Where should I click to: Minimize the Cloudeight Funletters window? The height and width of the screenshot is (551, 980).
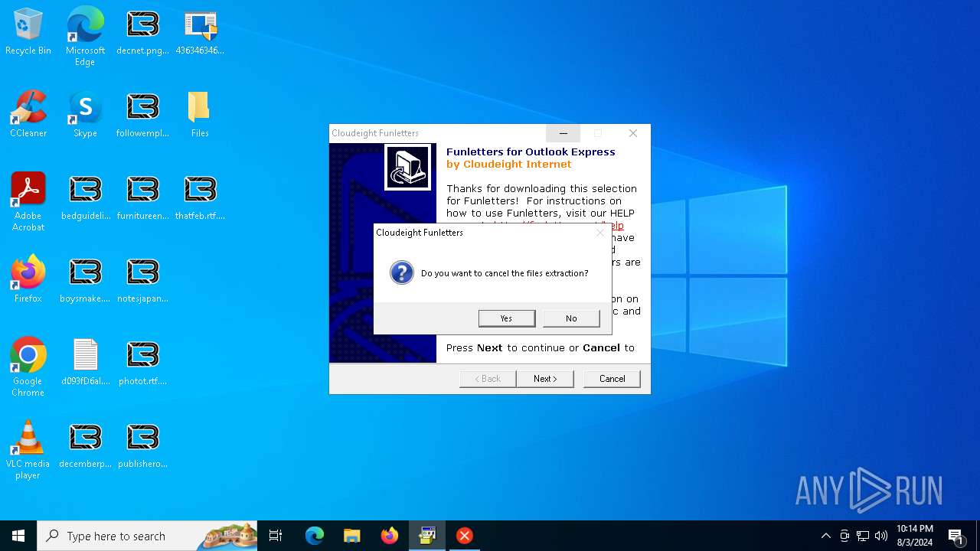tap(563, 133)
